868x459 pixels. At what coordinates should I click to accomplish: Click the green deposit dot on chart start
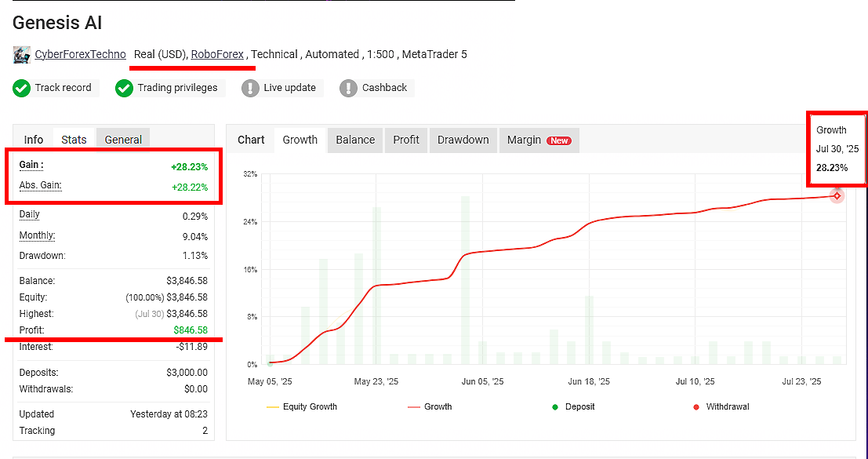pos(271,364)
